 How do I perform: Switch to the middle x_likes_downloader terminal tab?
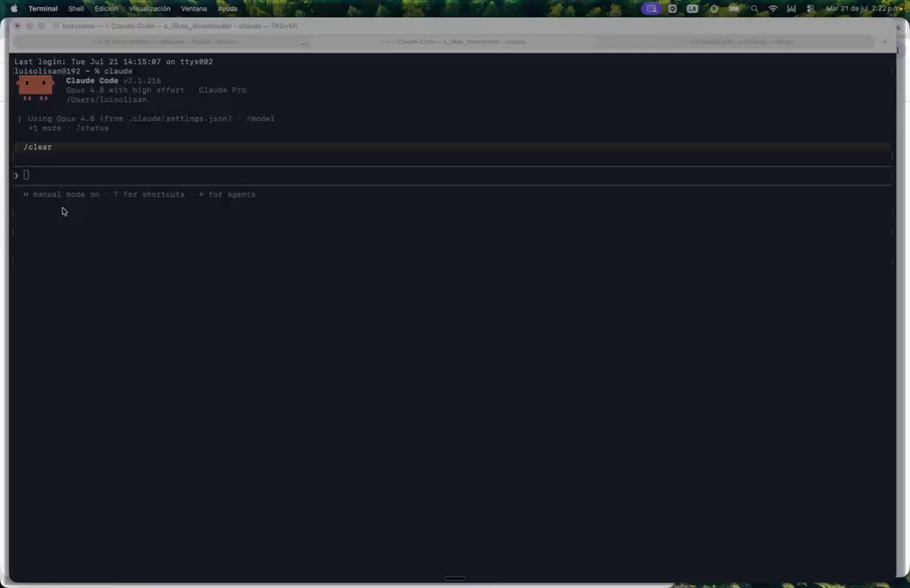[x=453, y=42]
